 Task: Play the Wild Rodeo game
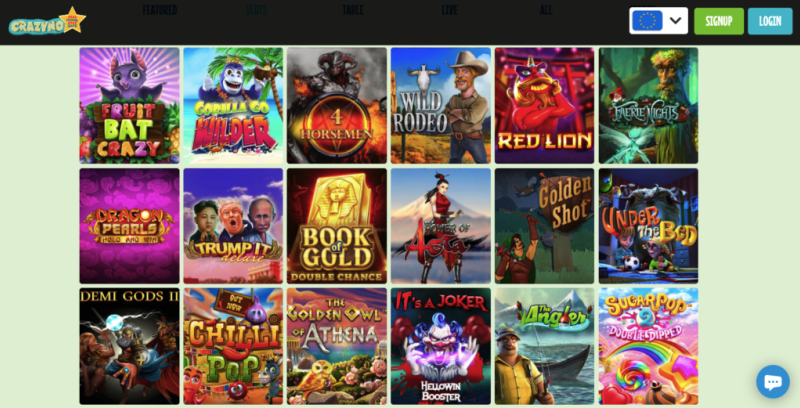pos(441,106)
